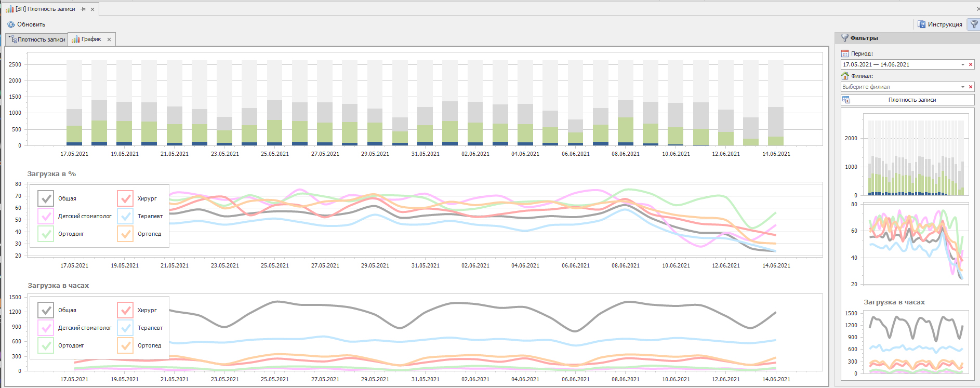This screenshot has height=388, width=980.
Task: Switch to the Плотность записи inner tab
Action: coord(41,39)
